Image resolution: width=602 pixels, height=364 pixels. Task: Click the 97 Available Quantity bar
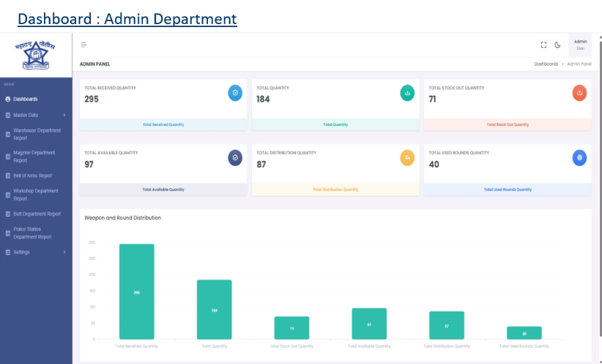pyautogui.click(x=369, y=324)
